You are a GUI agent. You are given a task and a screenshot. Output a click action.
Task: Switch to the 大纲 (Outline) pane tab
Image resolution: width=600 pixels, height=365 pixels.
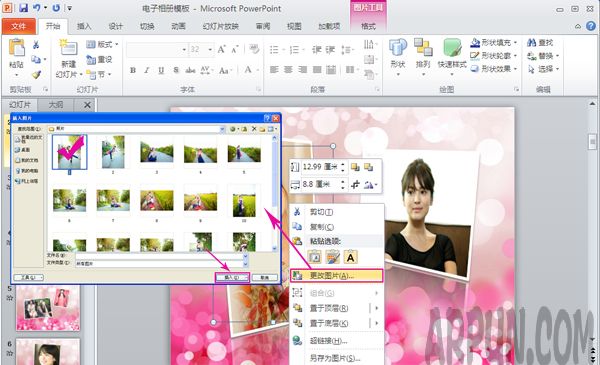tap(56, 105)
